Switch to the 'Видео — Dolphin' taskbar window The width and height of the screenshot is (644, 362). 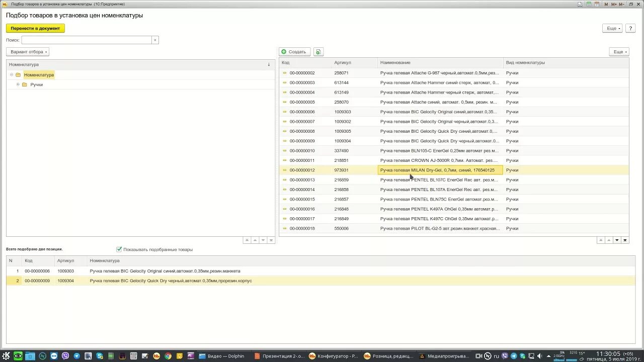tap(221, 356)
